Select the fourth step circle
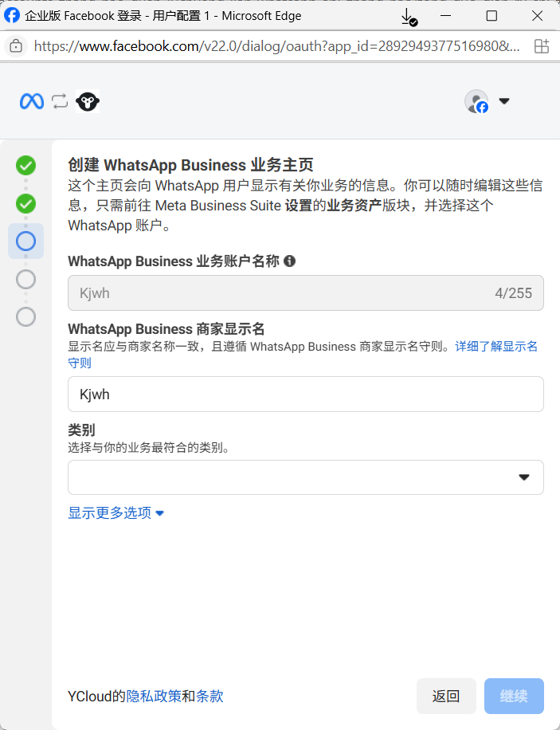The height and width of the screenshot is (730, 560). 25,280
